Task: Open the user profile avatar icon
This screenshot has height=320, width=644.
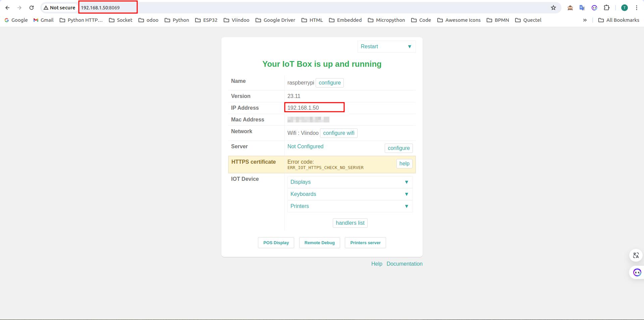Action: 624,8
